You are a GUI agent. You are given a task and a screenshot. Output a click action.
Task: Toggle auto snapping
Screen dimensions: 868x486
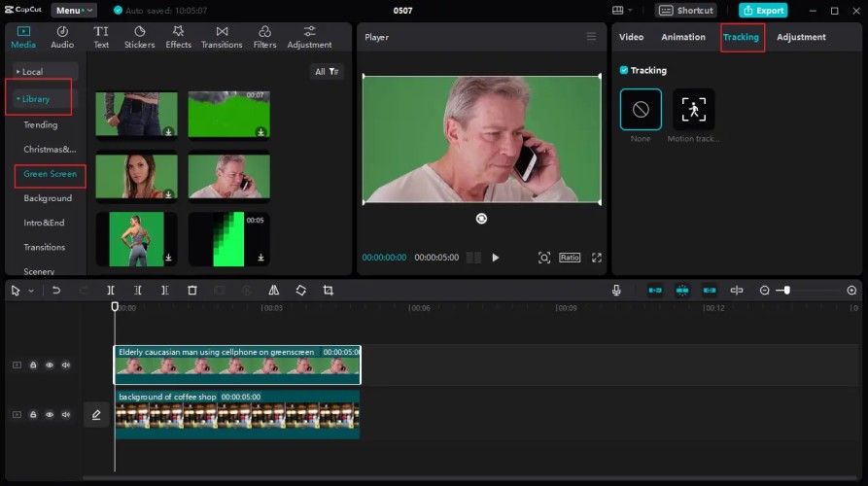pyautogui.click(x=682, y=290)
